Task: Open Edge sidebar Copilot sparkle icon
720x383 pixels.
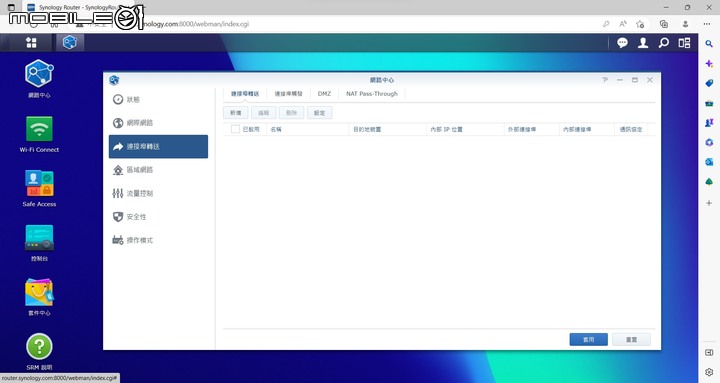Action: click(x=709, y=64)
